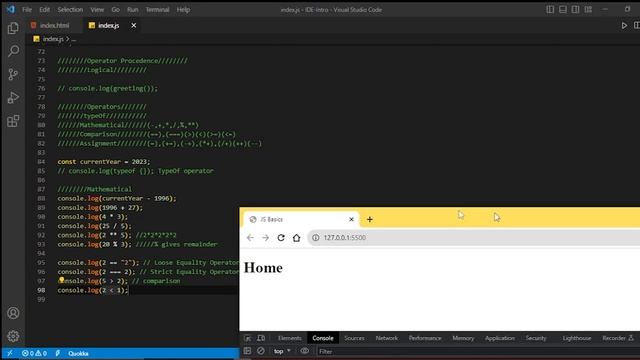
Task: Switch to DevTools Application tab
Action: click(x=500, y=338)
